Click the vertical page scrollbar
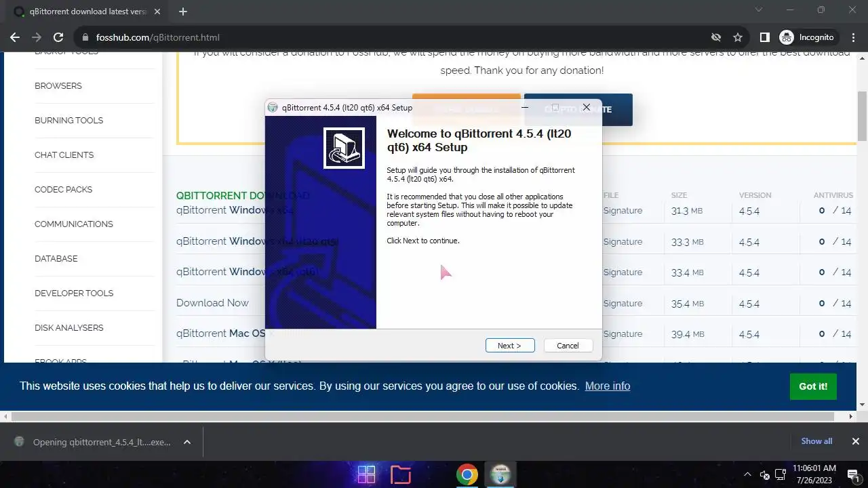Image resolution: width=868 pixels, height=488 pixels. [863, 115]
